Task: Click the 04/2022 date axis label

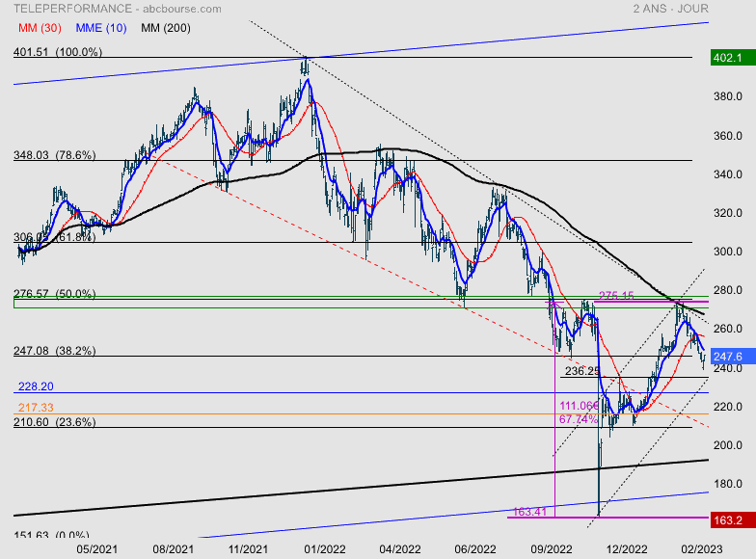Action: [x=399, y=549]
